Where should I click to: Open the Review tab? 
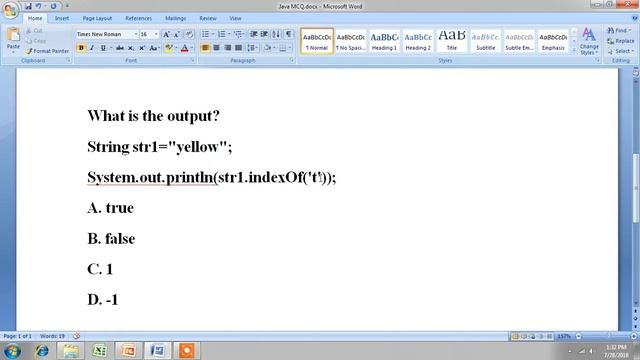pyautogui.click(x=208, y=18)
